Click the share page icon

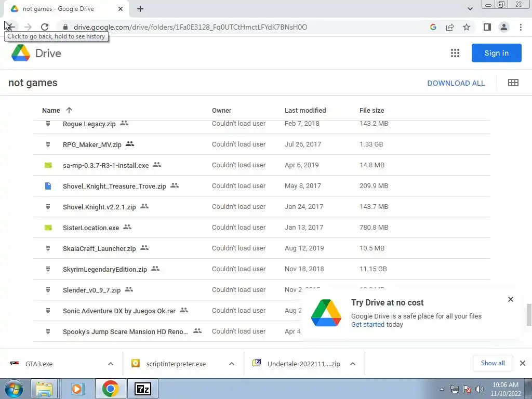pyautogui.click(x=450, y=27)
